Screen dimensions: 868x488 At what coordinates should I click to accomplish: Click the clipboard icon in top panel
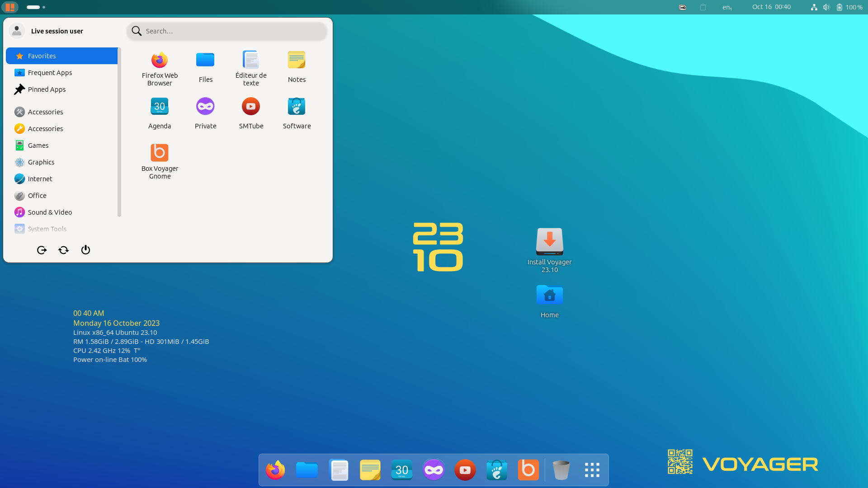click(703, 7)
